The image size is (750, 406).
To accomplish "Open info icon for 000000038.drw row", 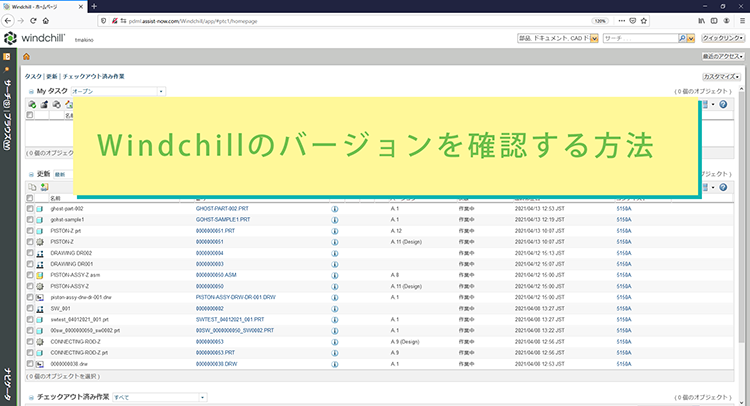I will click(335, 364).
